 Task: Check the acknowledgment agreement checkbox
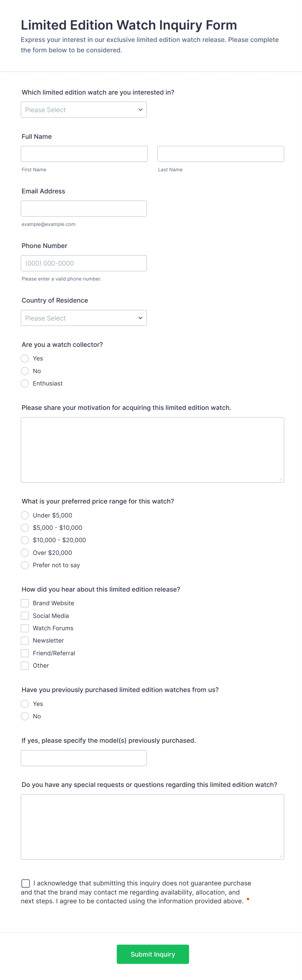25,883
